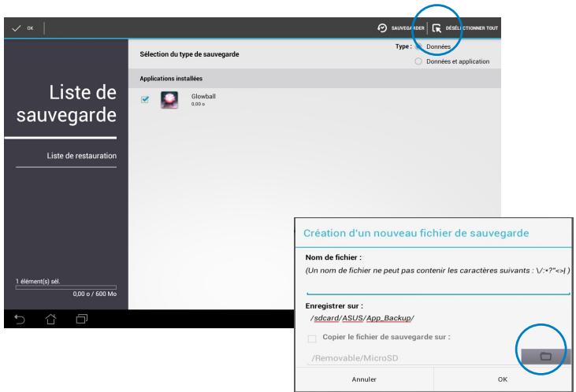The width and height of the screenshot is (576, 392).
Task: Click Annuler in the dialog
Action: 364,379
